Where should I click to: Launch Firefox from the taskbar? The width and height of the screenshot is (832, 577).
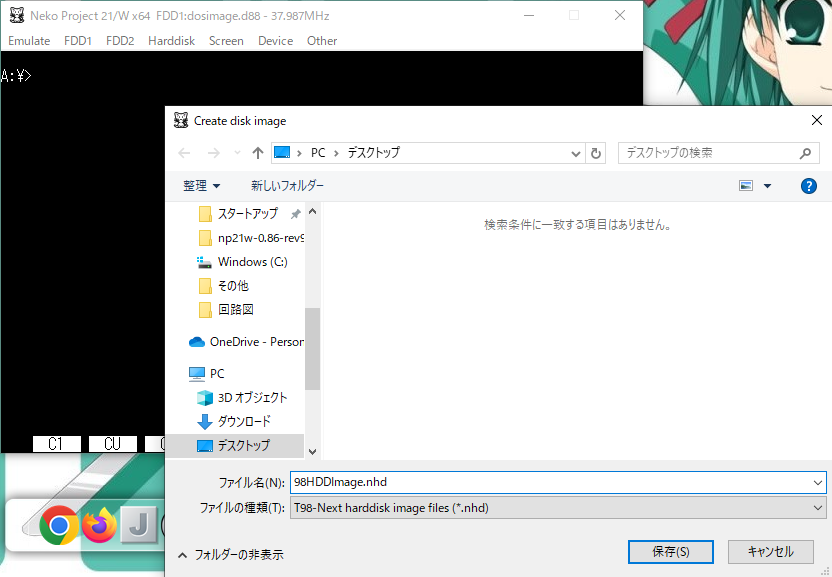(x=98, y=523)
